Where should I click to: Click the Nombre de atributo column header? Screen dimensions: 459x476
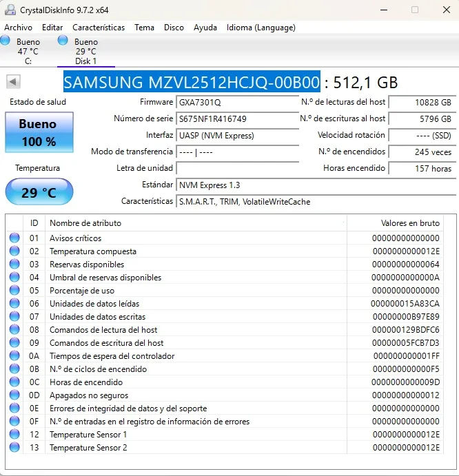pyautogui.click(x=196, y=223)
